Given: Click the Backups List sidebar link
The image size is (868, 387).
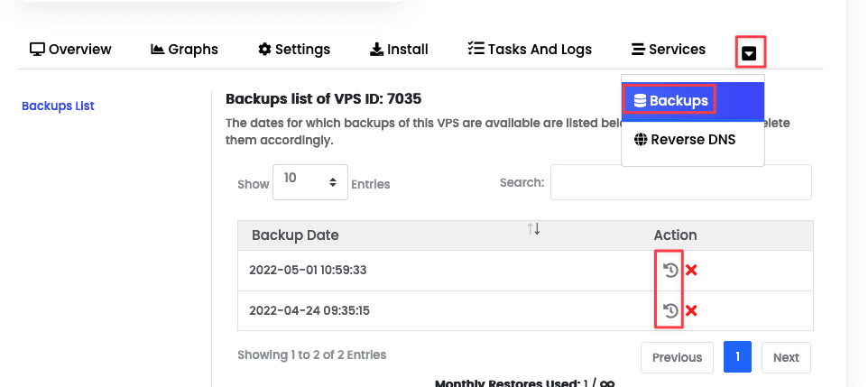Looking at the screenshot, I should [x=58, y=106].
